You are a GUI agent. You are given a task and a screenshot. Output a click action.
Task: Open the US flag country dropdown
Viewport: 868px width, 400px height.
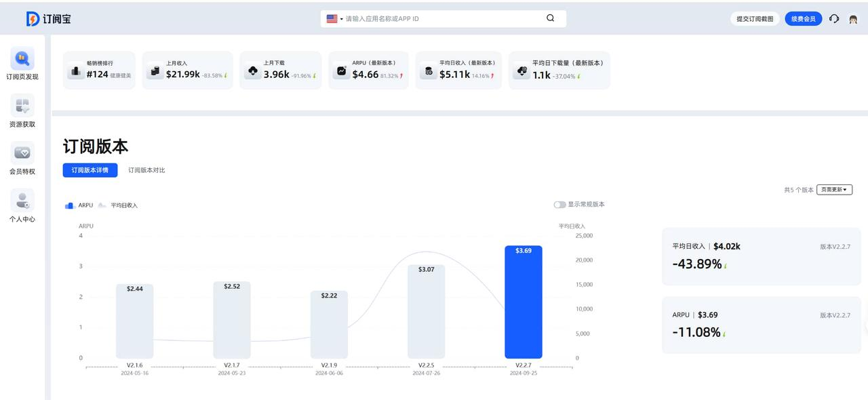(334, 19)
